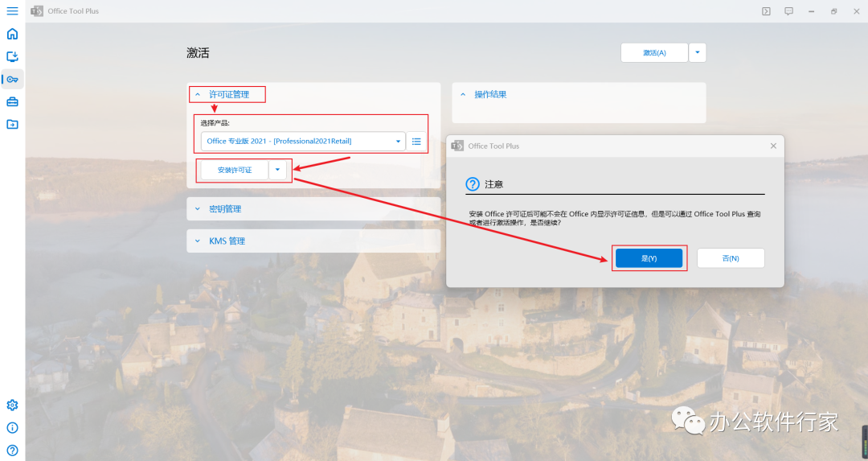868x461 pixels.
Task: Click the 激活(A) button
Action: coord(654,52)
